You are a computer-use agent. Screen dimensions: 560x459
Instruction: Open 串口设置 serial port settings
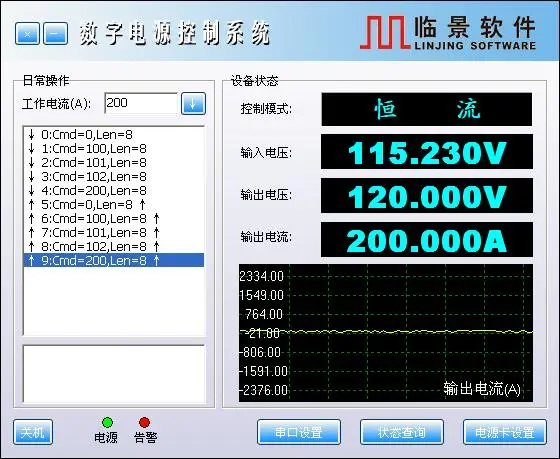point(299,432)
